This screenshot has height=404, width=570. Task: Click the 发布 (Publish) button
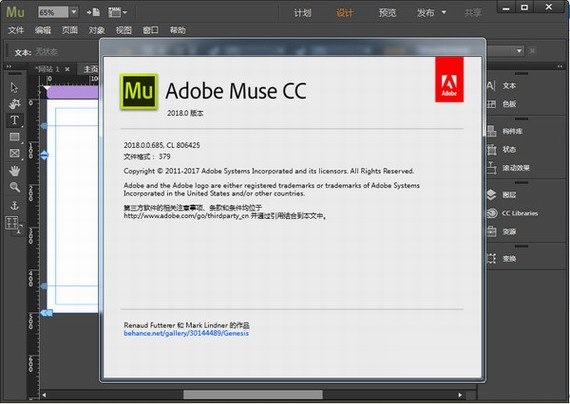426,13
